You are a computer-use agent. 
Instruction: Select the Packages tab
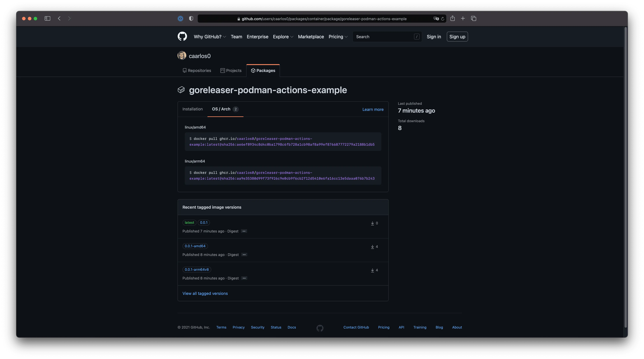point(263,71)
